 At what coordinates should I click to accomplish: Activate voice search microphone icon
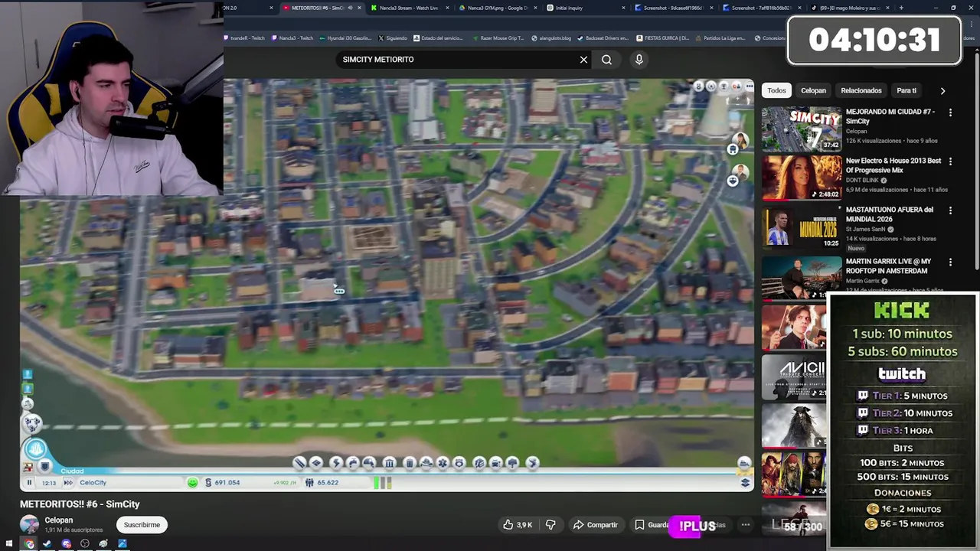coord(639,60)
